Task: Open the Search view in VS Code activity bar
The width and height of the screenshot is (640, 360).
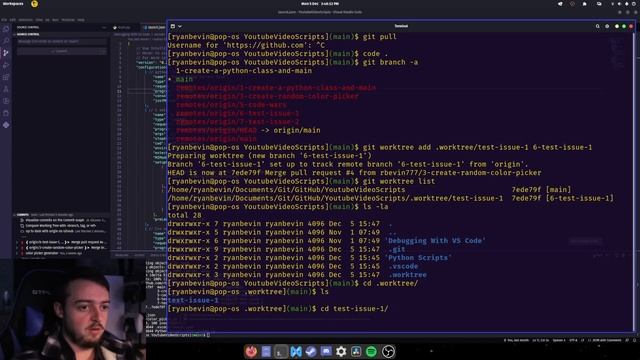Action: pyautogui.click(x=6, y=41)
